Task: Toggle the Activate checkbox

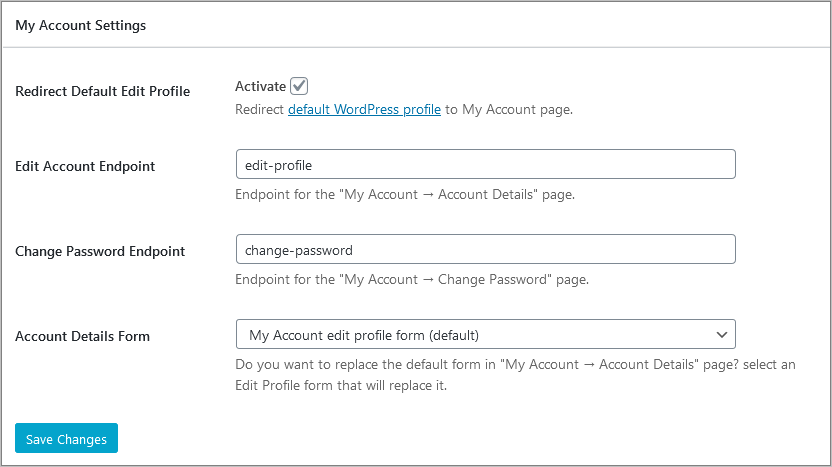Action: coord(299,86)
